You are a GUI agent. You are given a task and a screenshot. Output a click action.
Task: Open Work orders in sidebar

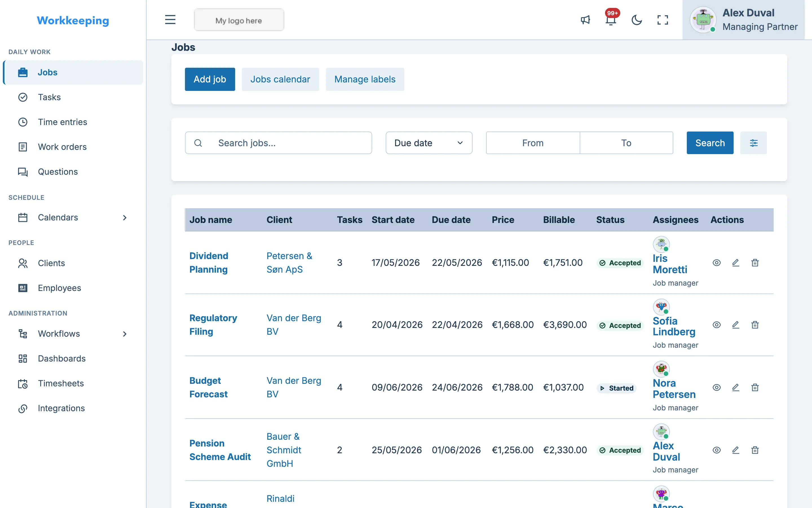(x=73, y=147)
